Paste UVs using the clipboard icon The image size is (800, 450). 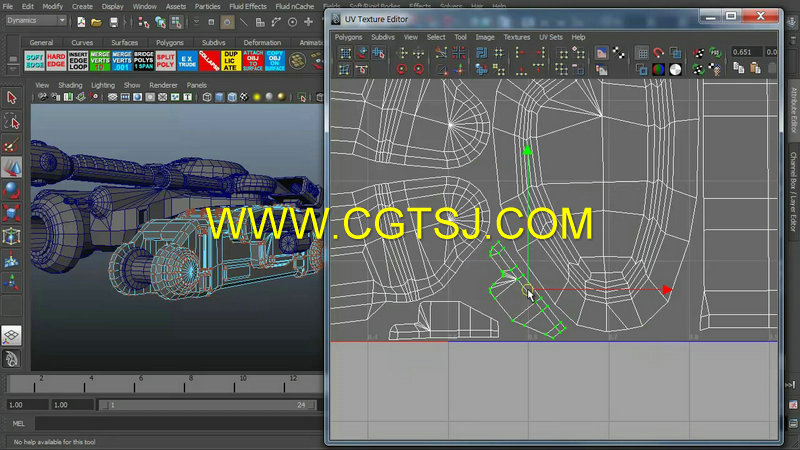755,69
